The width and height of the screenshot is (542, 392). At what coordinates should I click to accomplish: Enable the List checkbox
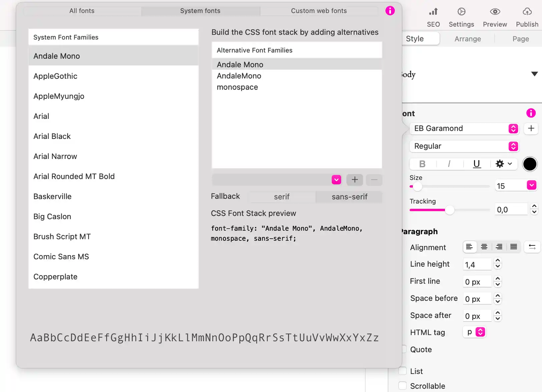[x=403, y=371]
